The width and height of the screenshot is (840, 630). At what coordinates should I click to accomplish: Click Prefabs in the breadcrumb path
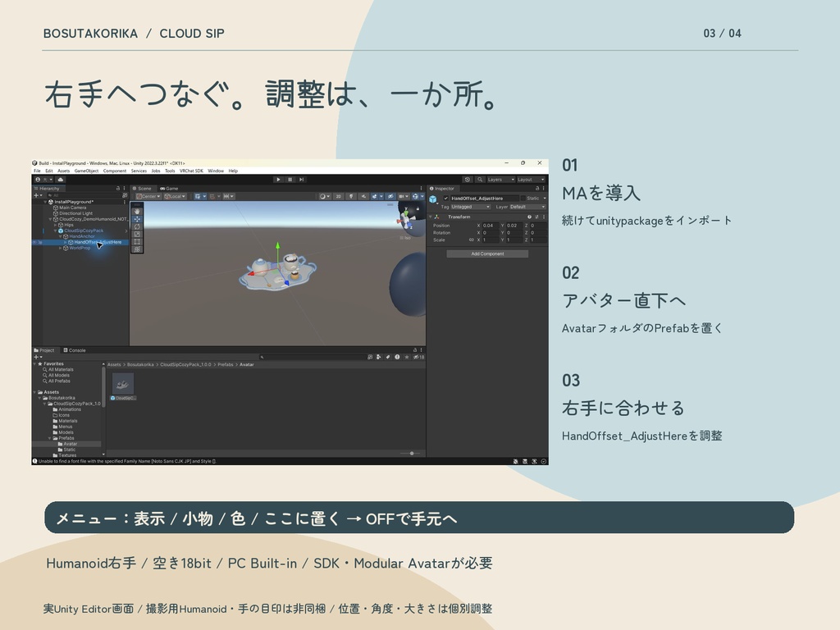tap(226, 365)
